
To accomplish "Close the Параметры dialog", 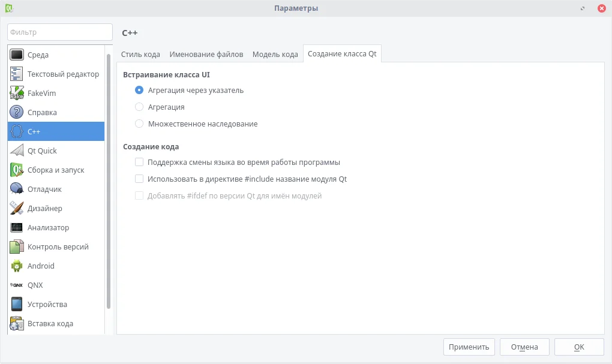I will pos(601,8).
